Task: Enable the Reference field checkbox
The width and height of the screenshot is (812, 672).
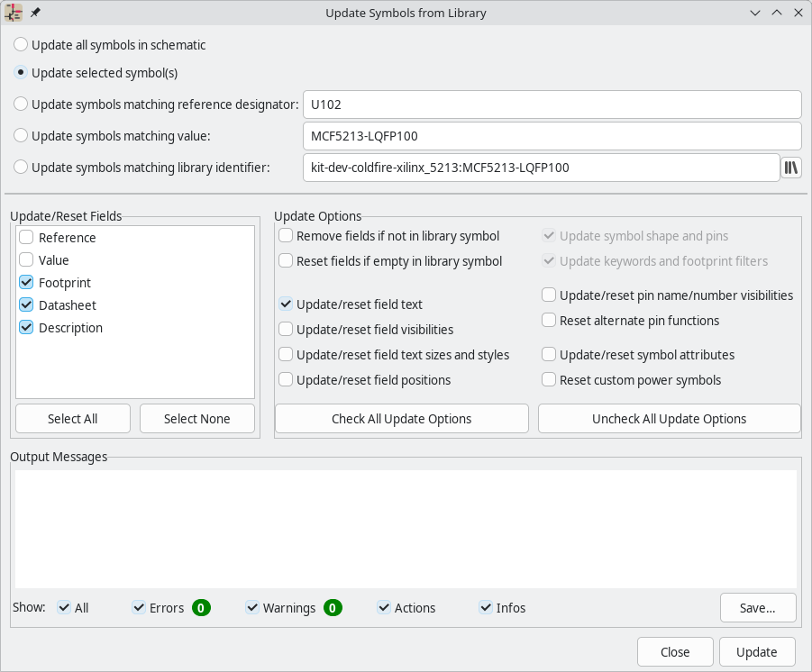Action: [x=27, y=238]
